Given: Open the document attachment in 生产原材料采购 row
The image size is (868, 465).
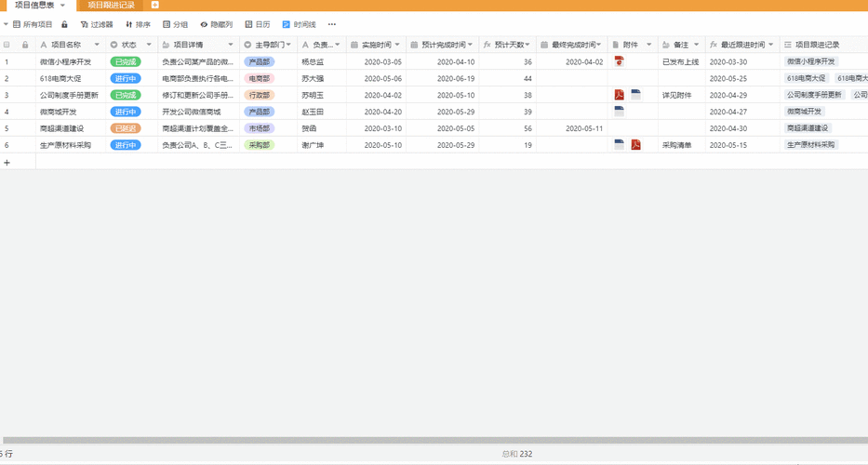Looking at the screenshot, I should point(620,144).
